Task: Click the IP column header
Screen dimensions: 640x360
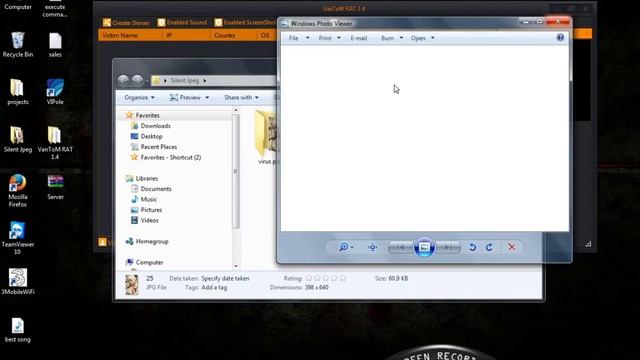Action: pyautogui.click(x=187, y=36)
